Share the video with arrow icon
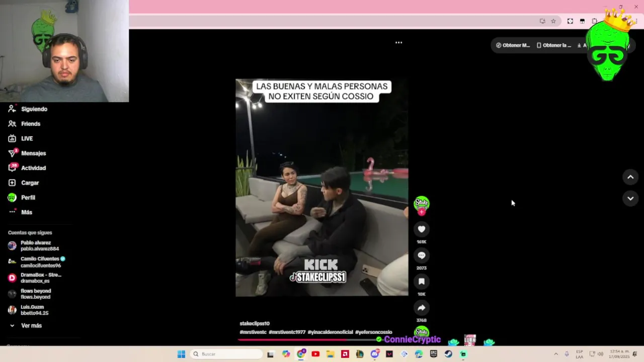This screenshot has height=362, width=644. pos(422,308)
